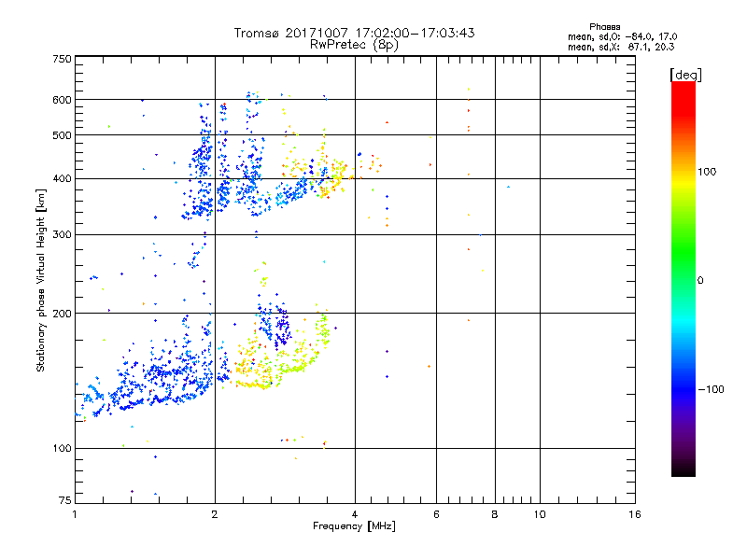Click the y-axis tick label '200'

click(x=62, y=314)
